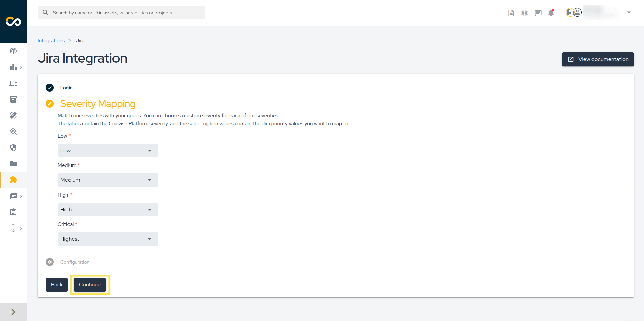Open the integrations puzzle icon in sidebar
Image resolution: width=644 pixels, height=321 pixels.
click(x=13, y=180)
